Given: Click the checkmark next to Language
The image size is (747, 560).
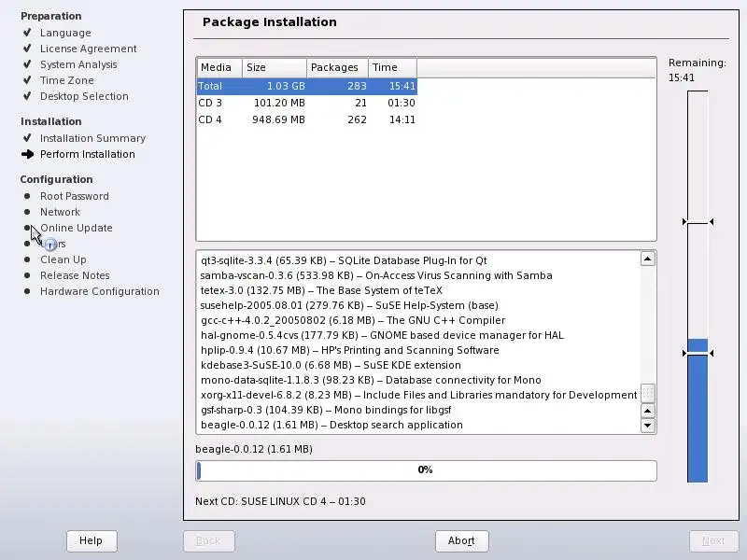Looking at the screenshot, I should (27, 33).
